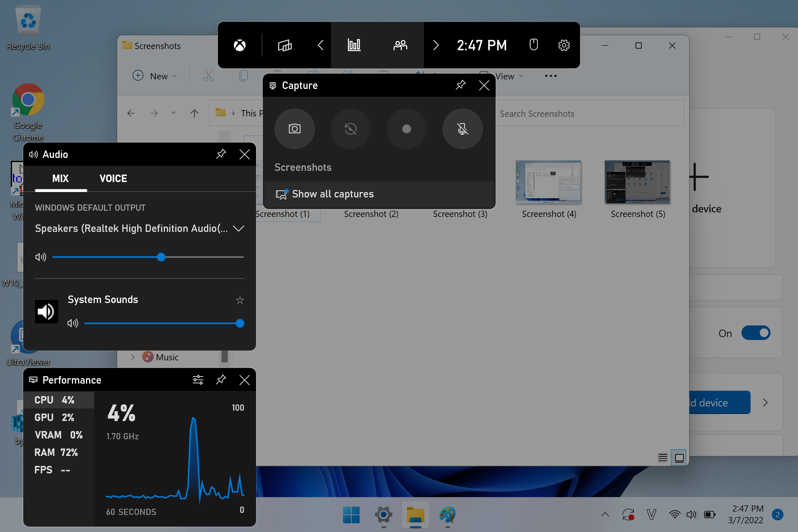Click the Cut scissors icon in File Explorer
Viewport: 798px width, 532px height.
tap(208, 76)
